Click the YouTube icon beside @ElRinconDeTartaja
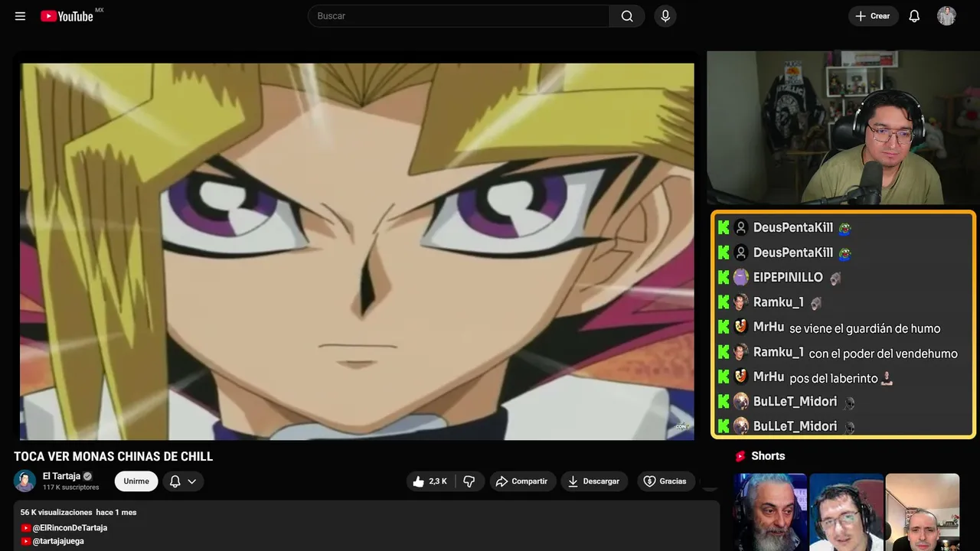The image size is (980, 551). tap(26, 528)
